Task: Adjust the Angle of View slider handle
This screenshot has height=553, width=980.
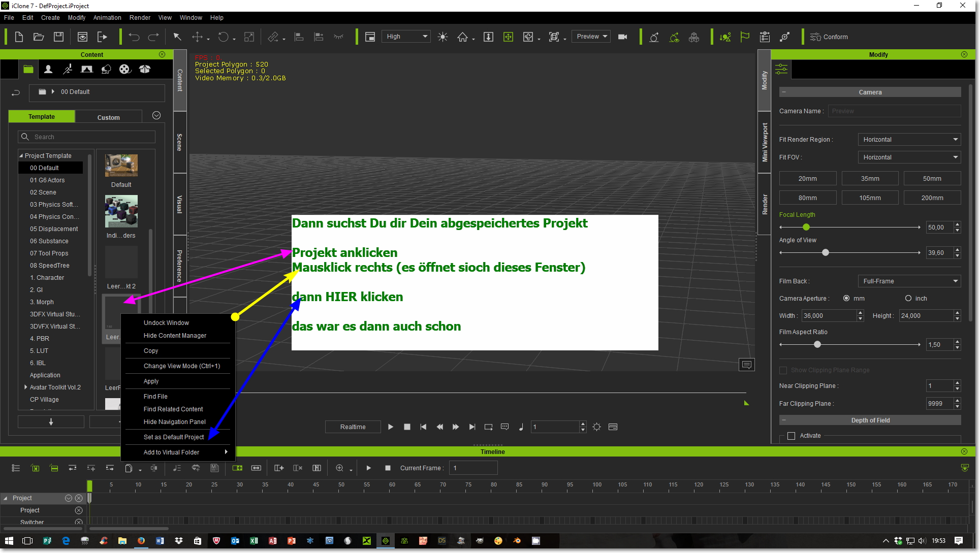Action: point(826,253)
